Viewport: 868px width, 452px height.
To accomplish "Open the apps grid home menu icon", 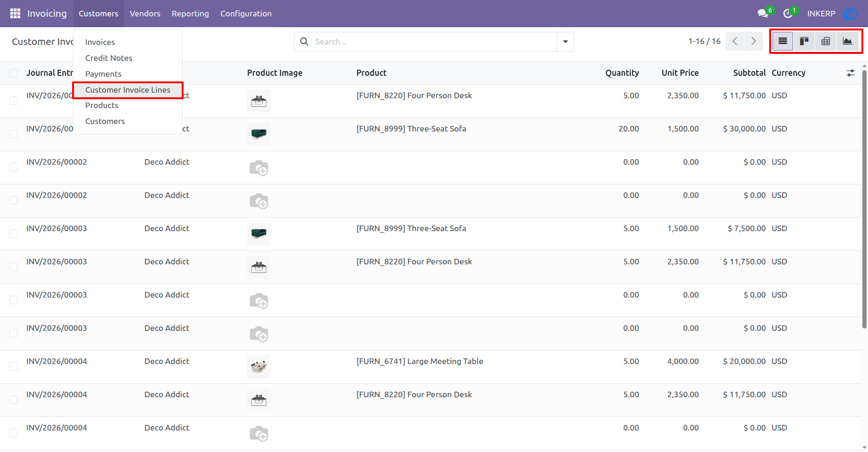I will point(15,14).
